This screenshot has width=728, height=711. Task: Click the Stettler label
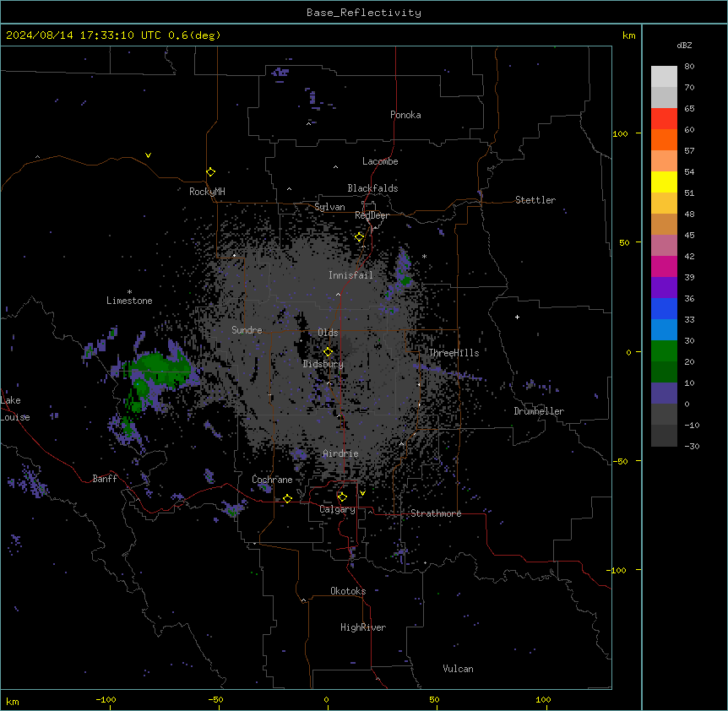coord(535,200)
